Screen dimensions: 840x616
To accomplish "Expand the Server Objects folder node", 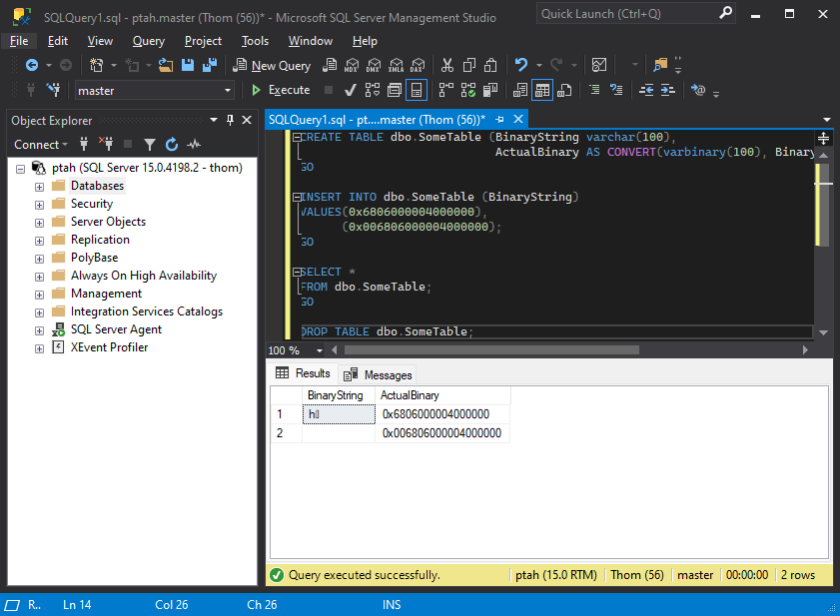I will coord(39,223).
